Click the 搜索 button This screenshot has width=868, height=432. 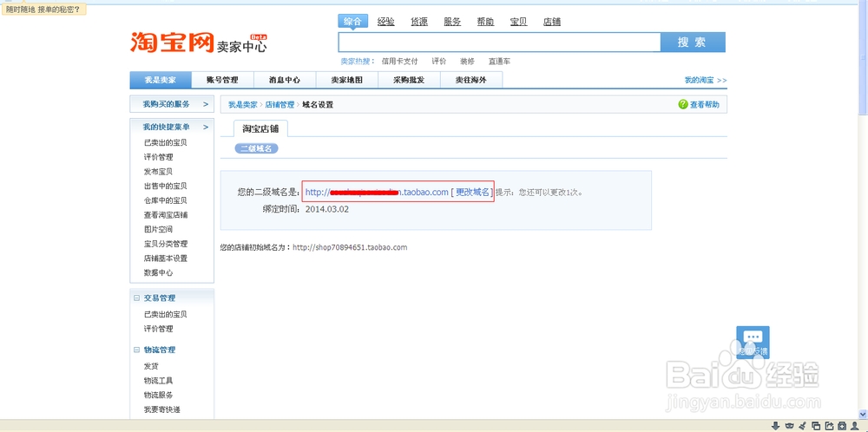click(693, 42)
